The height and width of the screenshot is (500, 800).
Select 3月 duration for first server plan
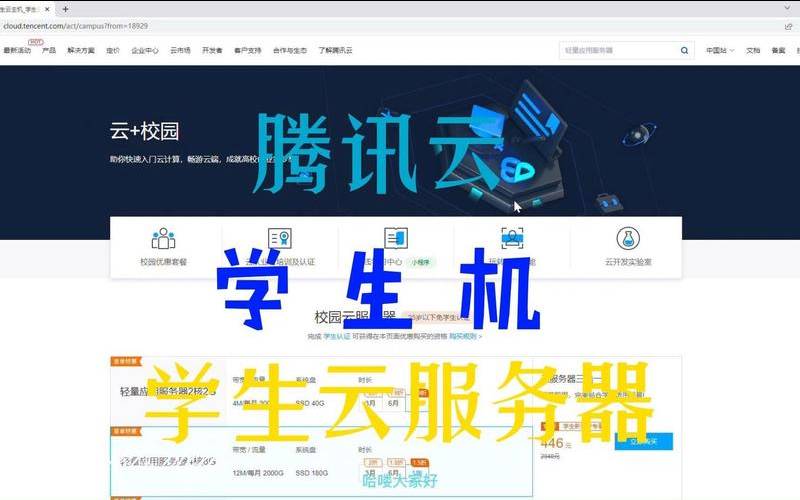point(371,403)
